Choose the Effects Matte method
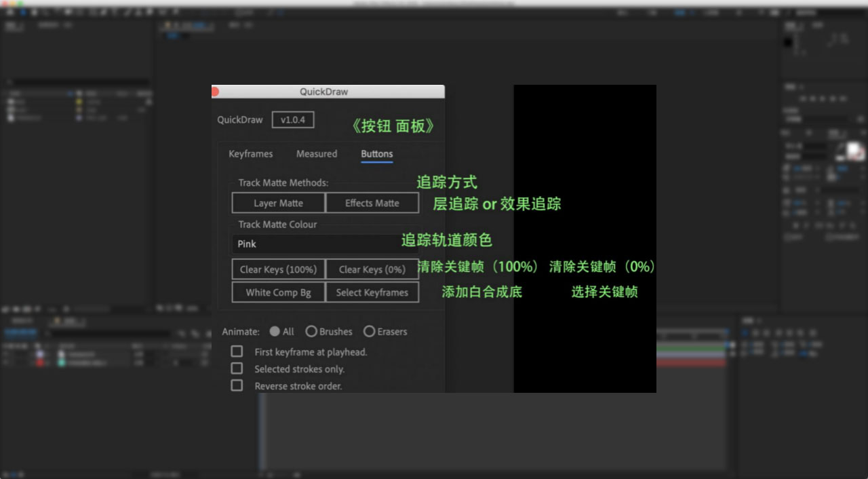 click(x=372, y=203)
